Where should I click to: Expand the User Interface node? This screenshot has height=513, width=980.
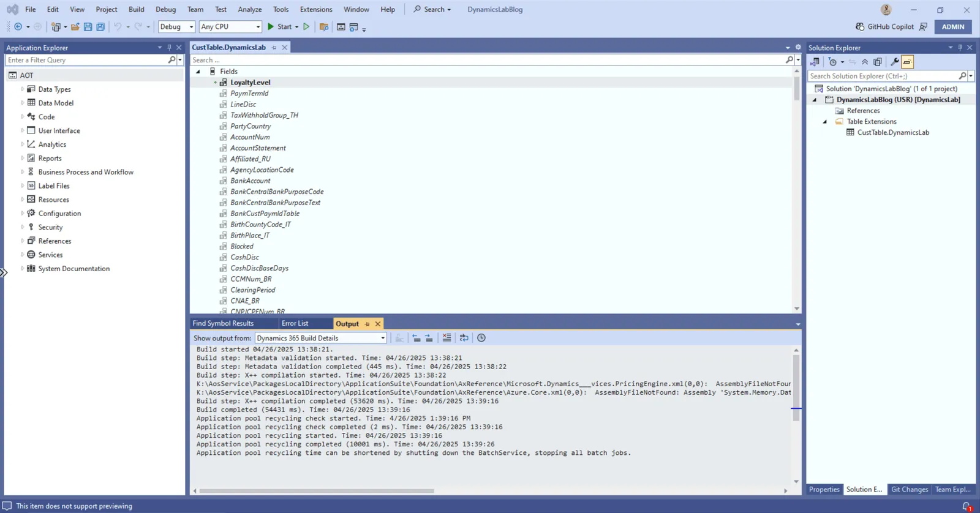23,130
